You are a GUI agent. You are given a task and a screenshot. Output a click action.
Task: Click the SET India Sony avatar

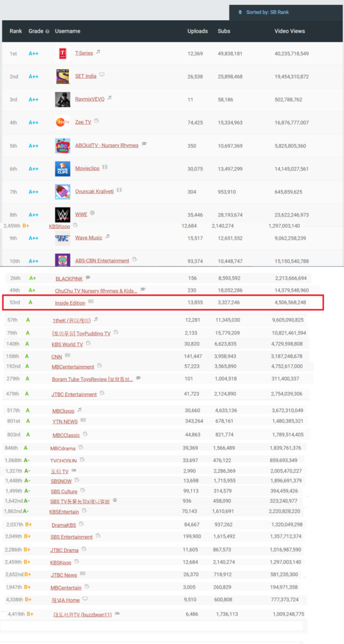(62, 76)
